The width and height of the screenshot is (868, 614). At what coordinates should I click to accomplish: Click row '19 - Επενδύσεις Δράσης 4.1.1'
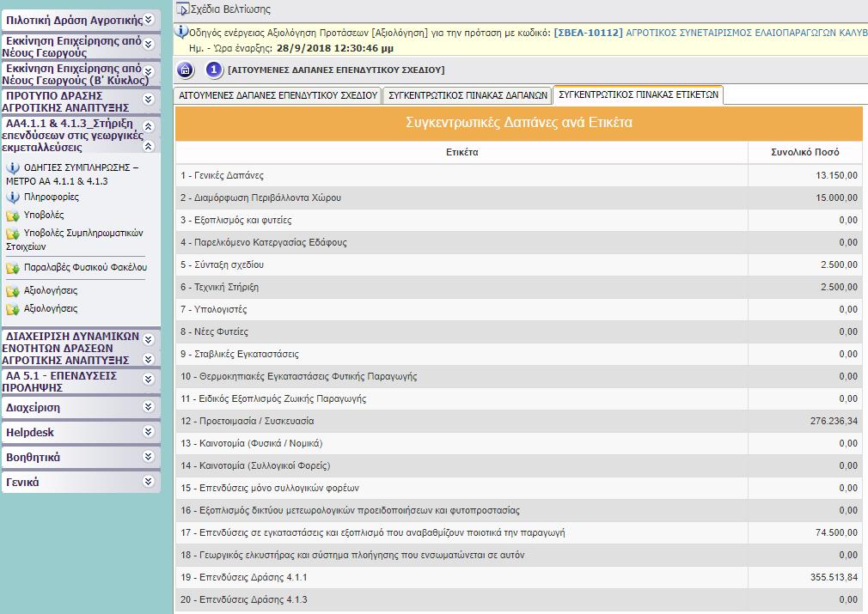(519, 577)
